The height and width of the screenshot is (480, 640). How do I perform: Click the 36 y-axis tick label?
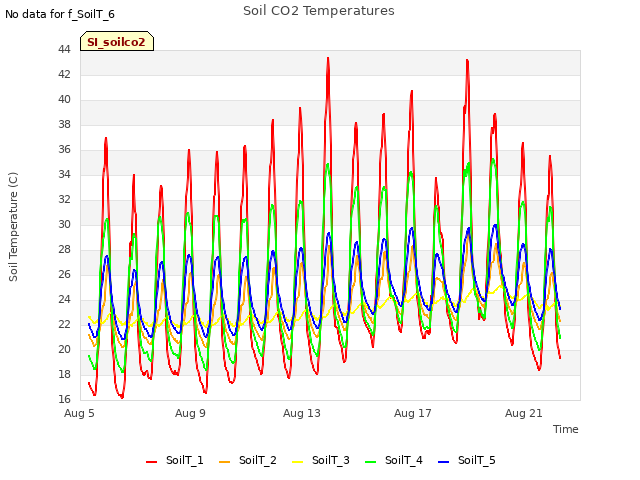tap(64, 150)
